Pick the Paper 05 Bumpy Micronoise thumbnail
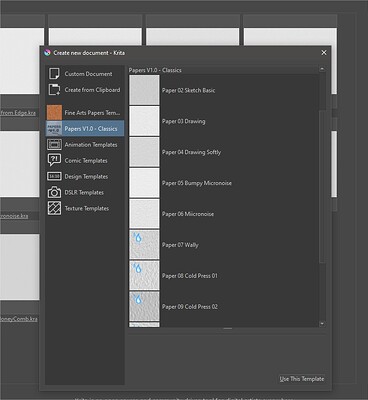 (x=144, y=183)
